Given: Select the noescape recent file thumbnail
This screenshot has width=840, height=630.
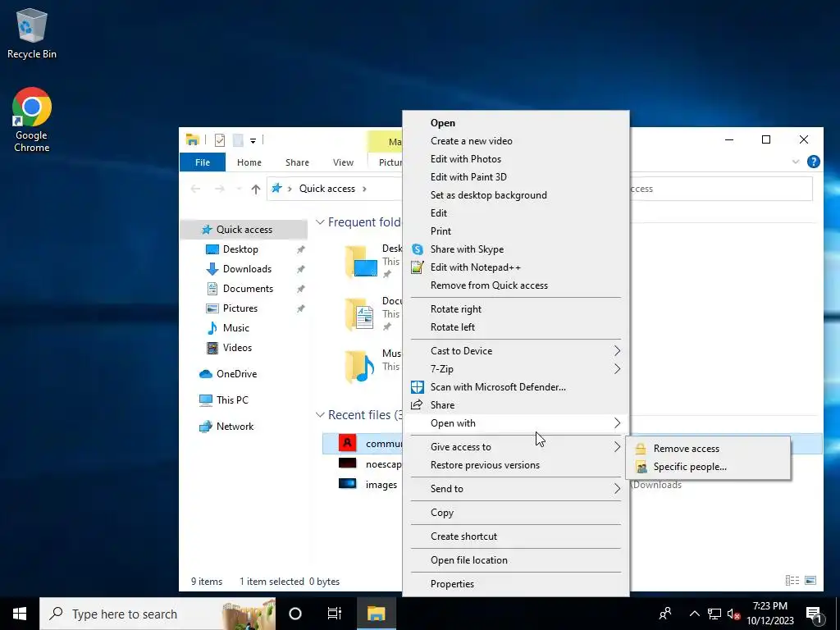Looking at the screenshot, I should tap(347, 463).
